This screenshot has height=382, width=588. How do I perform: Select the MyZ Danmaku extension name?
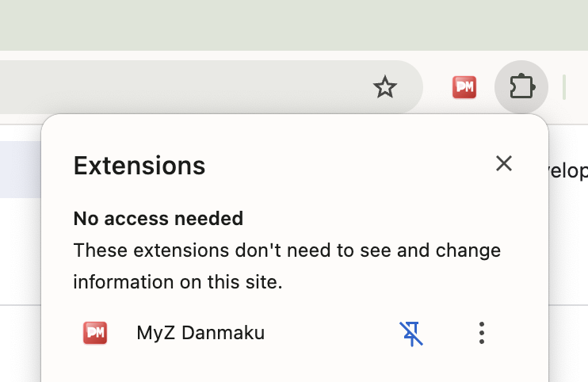point(200,333)
